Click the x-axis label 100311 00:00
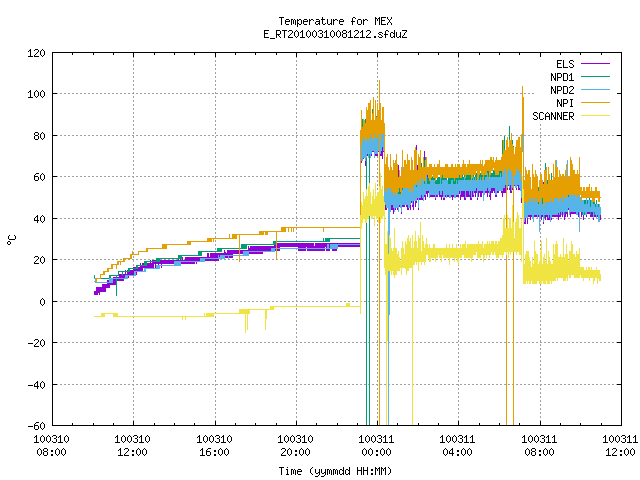Viewport: 640px width, 480px height. point(376,446)
